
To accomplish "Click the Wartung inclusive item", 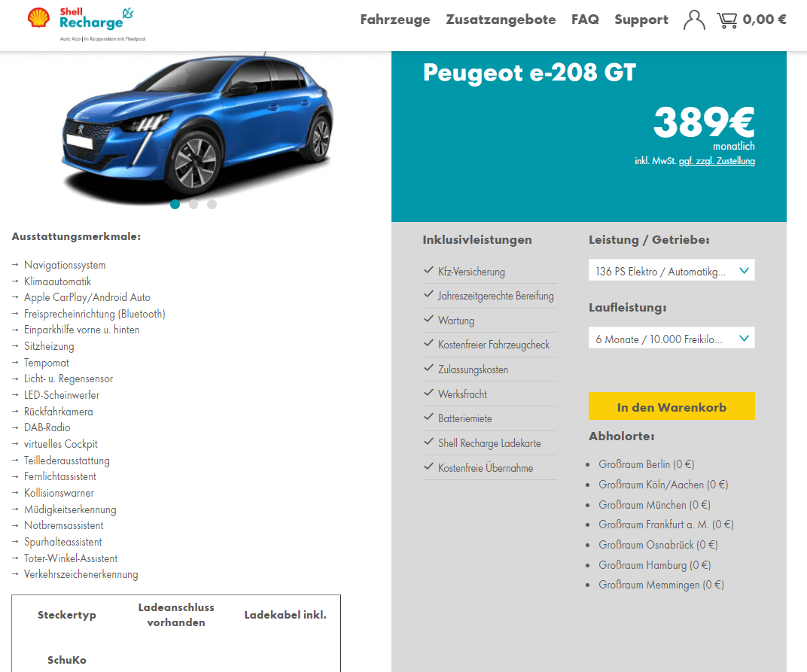I will (x=456, y=321).
